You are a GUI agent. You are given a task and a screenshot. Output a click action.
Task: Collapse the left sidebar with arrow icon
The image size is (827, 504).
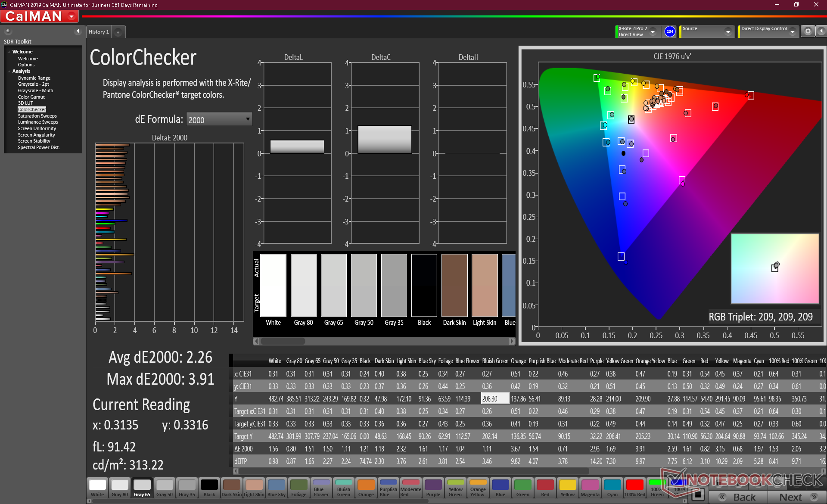[78, 31]
